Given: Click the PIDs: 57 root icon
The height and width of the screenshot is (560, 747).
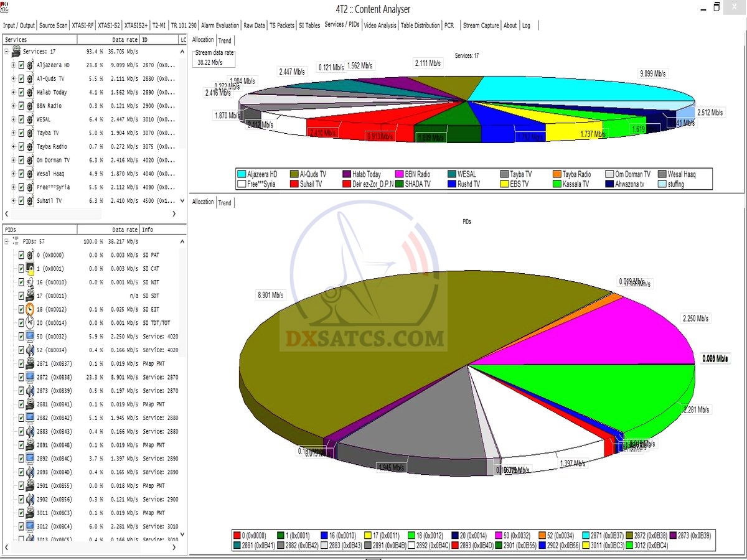Looking at the screenshot, I should tap(16, 241).
